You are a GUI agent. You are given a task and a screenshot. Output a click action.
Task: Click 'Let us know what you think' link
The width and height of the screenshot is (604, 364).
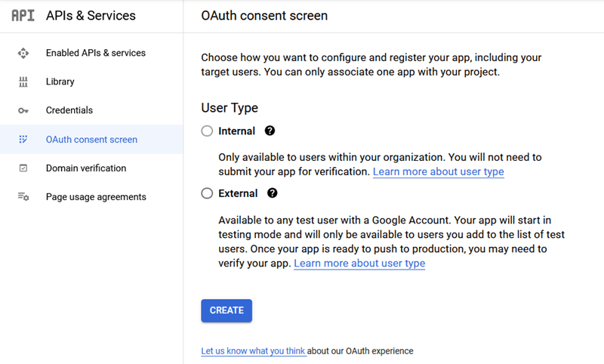pos(253,351)
